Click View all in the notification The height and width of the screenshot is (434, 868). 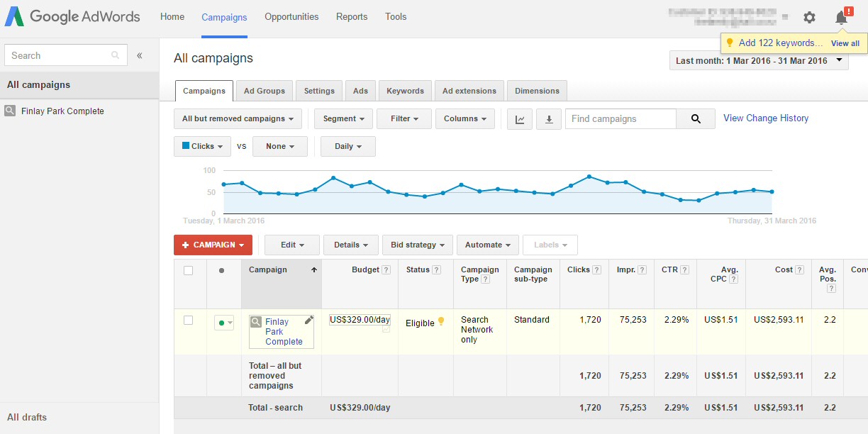click(x=845, y=44)
